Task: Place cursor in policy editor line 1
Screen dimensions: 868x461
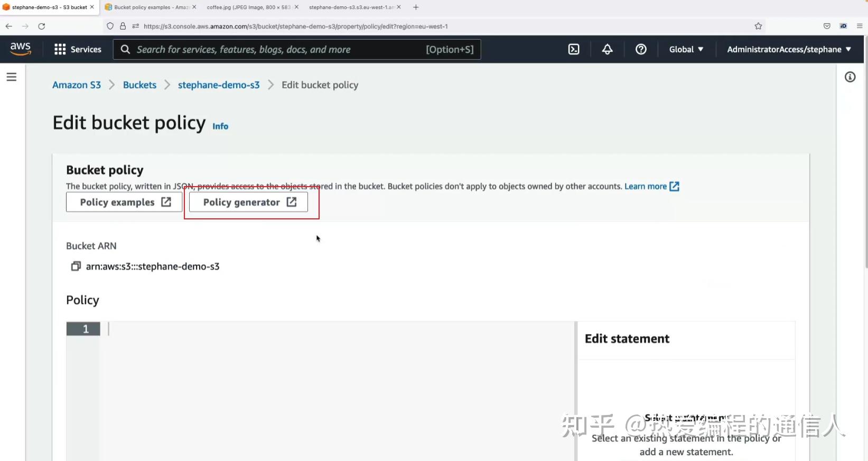Action: 338,329
